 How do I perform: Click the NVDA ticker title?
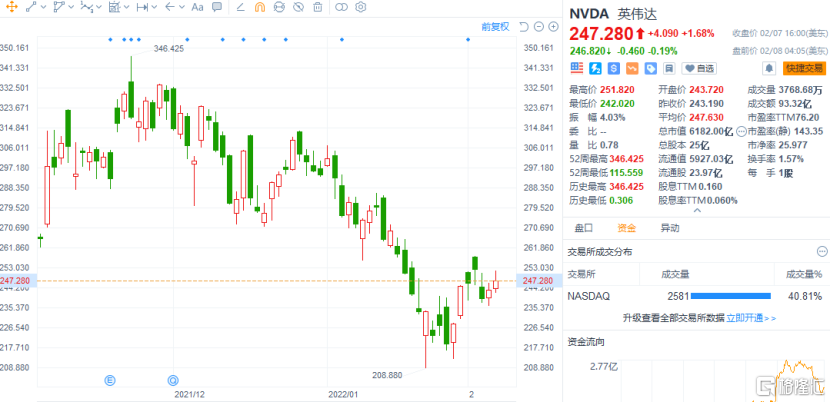pyautogui.click(x=589, y=14)
